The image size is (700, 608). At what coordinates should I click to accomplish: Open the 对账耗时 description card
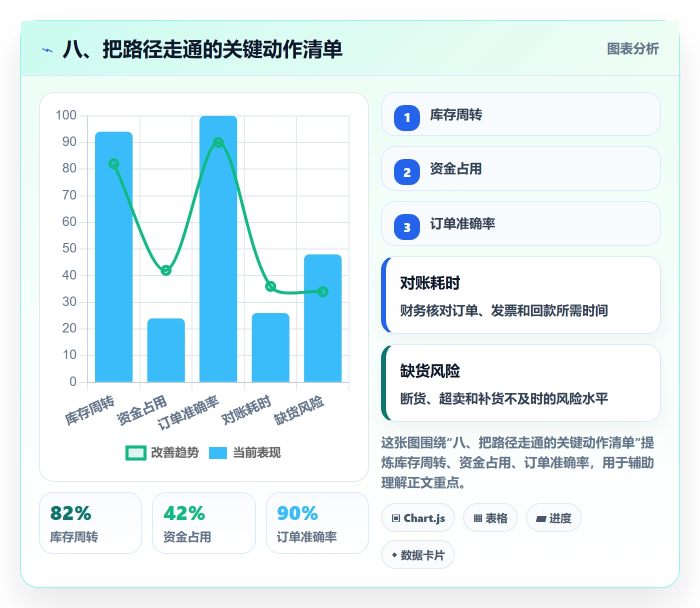coord(521,295)
